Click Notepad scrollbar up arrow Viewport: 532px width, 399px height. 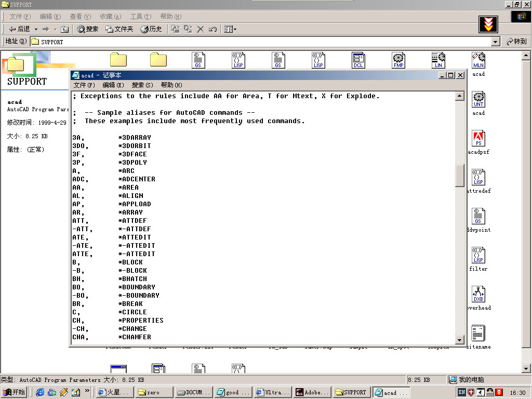(x=459, y=96)
